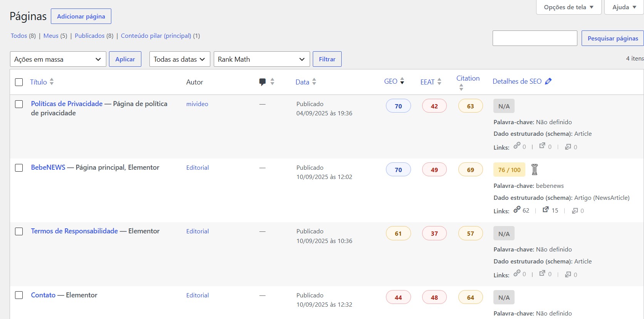Viewport: 644px width, 319px height.
Task: Click internal links icon in Termos de Responsabilidade row
Action: [x=517, y=273]
